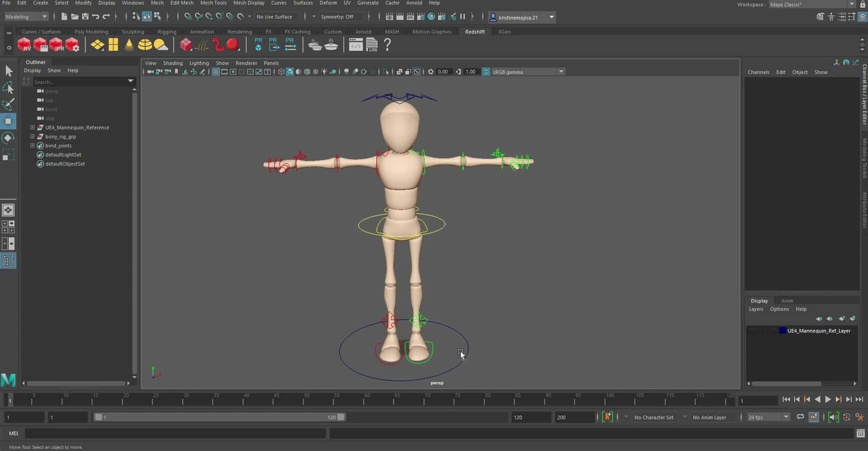Open Render Settings via the gear shelf icon
Viewport: 868px width, 451px height.
pyautogui.click(x=72, y=44)
